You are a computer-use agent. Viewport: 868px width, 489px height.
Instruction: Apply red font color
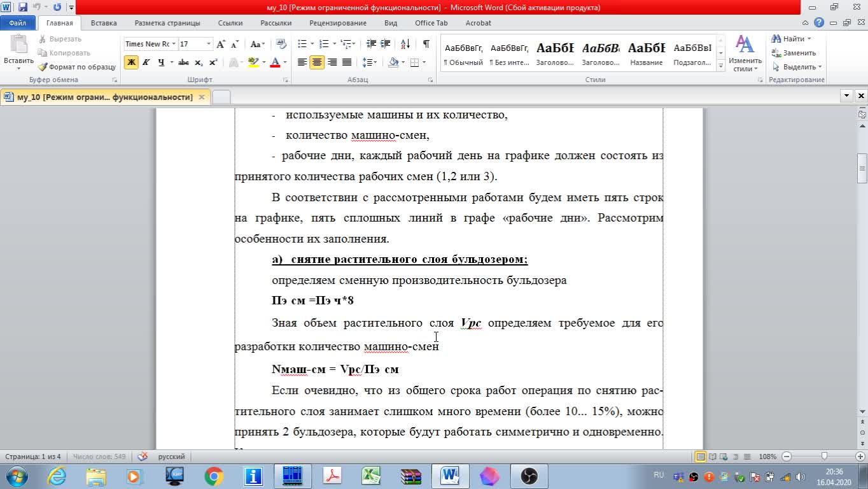tap(275, 62)
